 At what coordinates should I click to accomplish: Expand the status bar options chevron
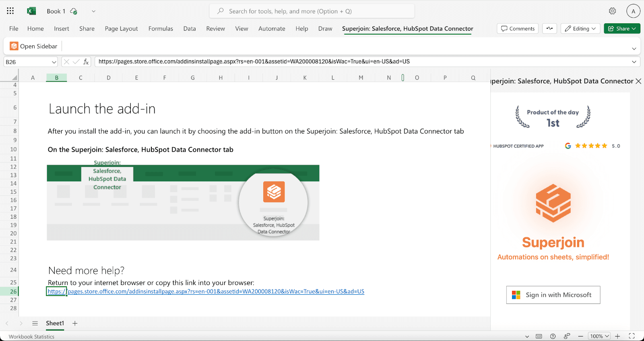[527, 336]
